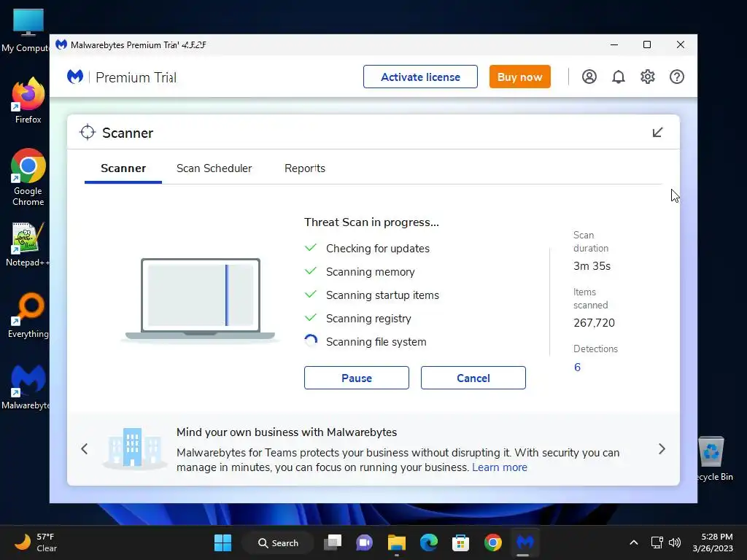Click the scan duration value 3m 35s
747x560 pixels.
(x=592, y=266)
